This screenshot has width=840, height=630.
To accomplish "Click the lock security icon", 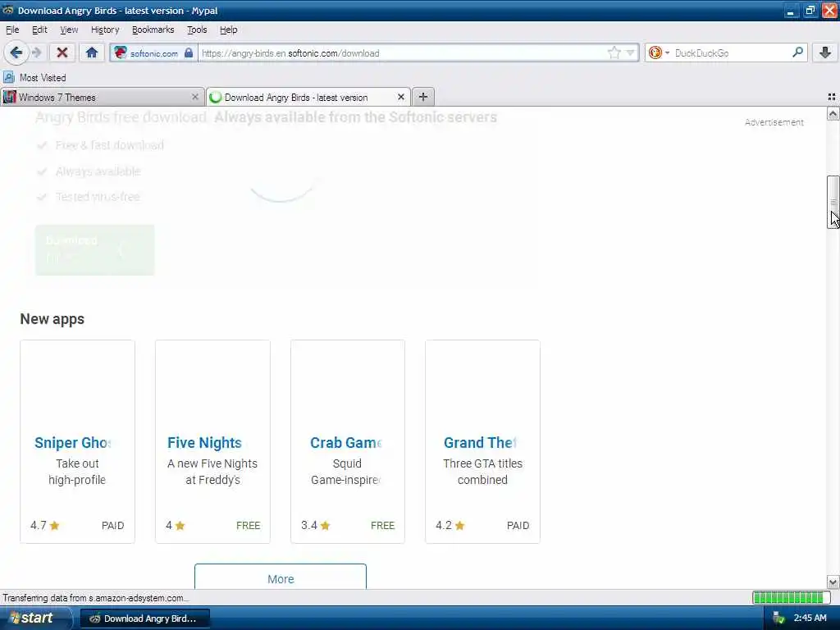I will click(189, 52).
